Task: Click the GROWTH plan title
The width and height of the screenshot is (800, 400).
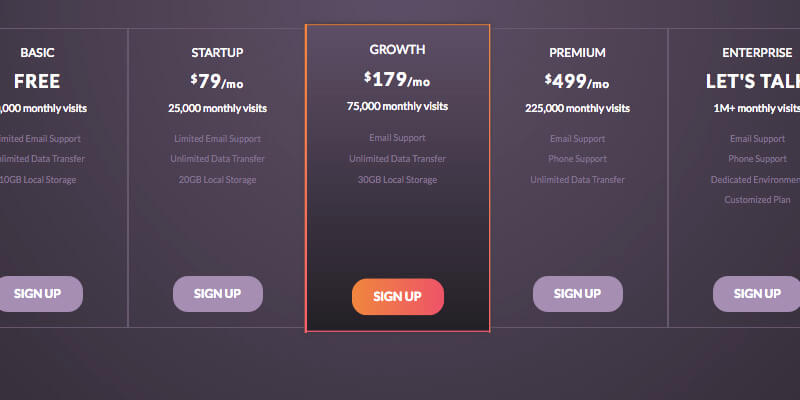Action: (x=397, y=49)
